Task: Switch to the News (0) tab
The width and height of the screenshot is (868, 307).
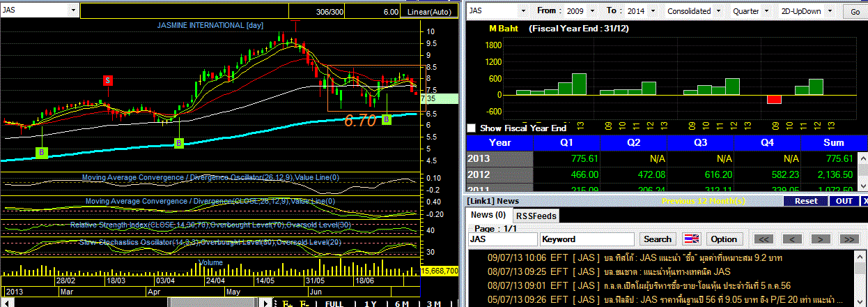Action: [489, 215]
